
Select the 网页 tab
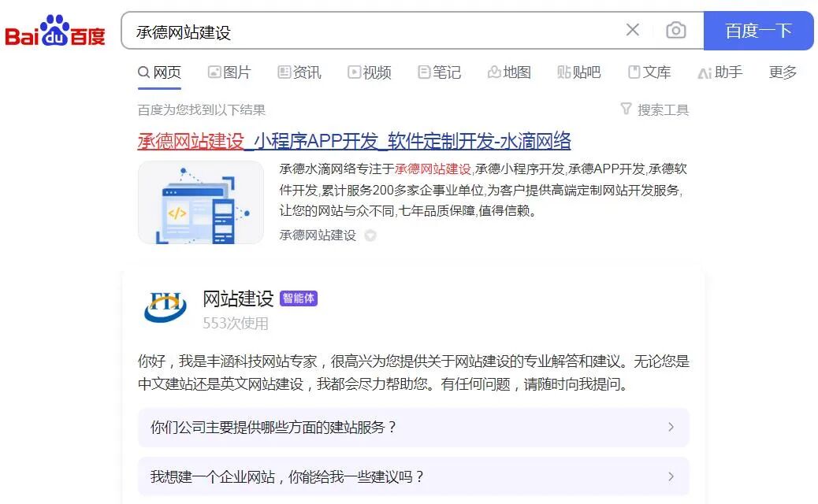click(159, 72)
